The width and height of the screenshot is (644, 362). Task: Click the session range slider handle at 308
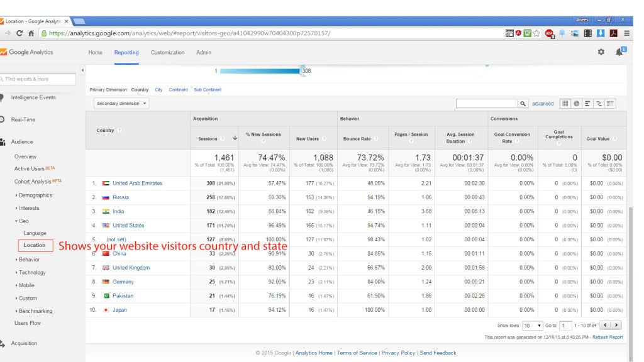coord(302,71)
